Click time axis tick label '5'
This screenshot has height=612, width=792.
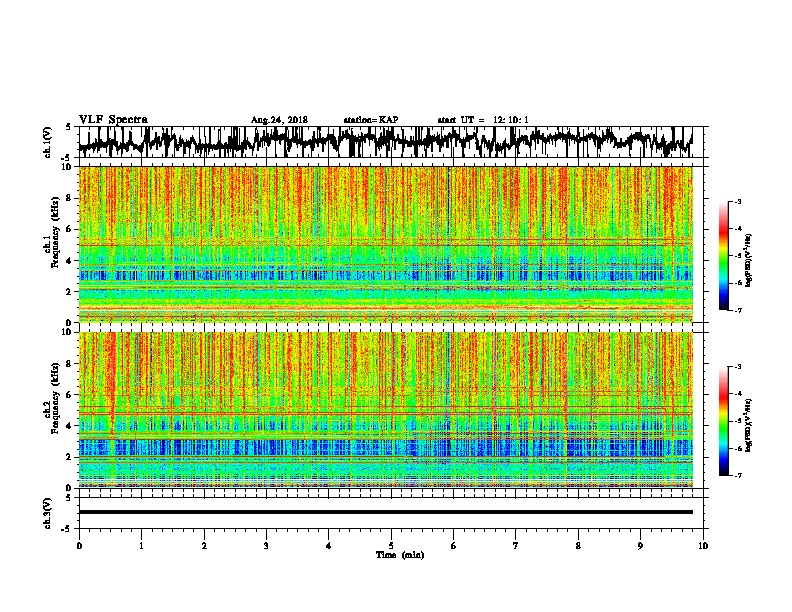click(391, 545)
